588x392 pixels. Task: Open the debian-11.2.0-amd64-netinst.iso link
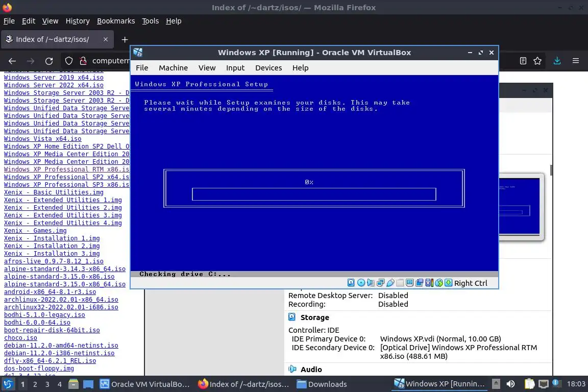coord(61,346)
